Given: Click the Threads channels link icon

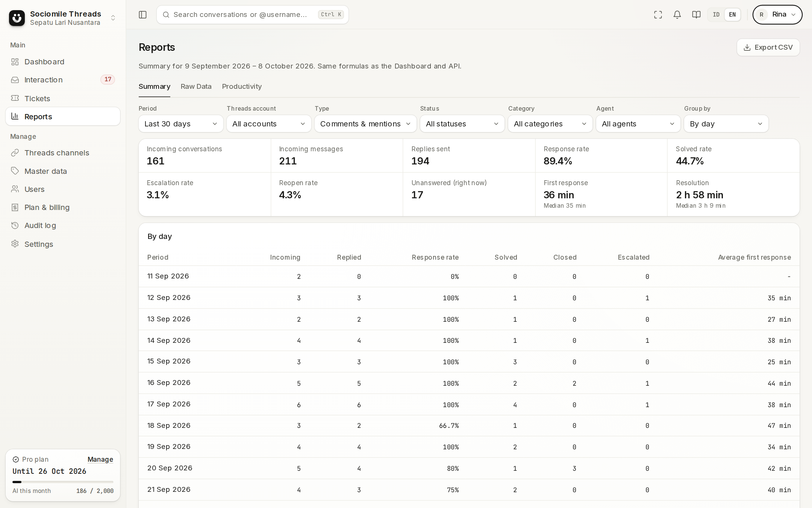Looking at the screenshot, I should [x=15, y=153].
